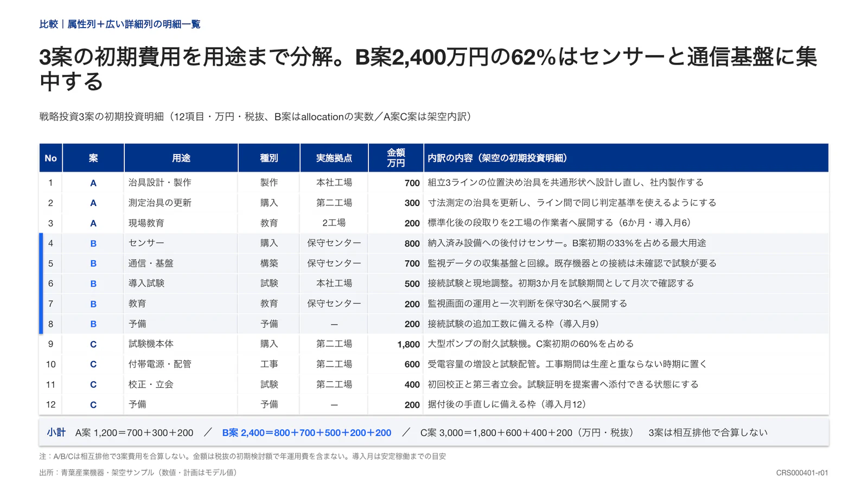Click the 'No' column header
Viewport: 868px width, 488px height.
pyautogui.click(x=50, y=158)
